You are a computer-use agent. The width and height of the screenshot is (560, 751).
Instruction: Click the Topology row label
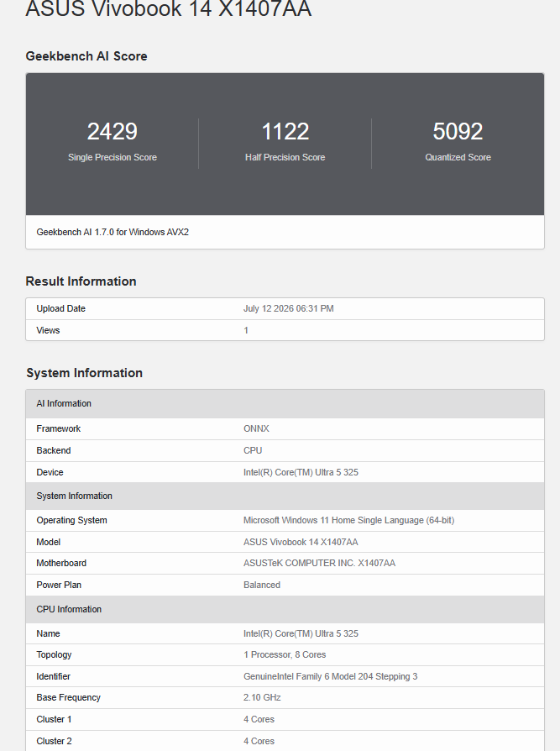click(x=54, y=654)
